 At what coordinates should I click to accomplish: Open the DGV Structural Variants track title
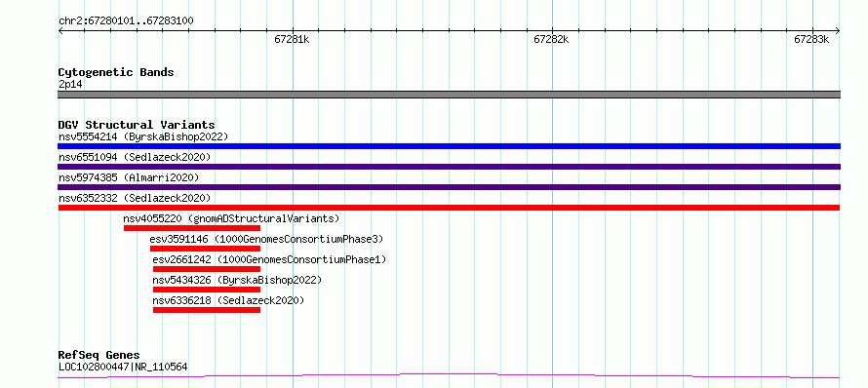(x=137, y=125)
